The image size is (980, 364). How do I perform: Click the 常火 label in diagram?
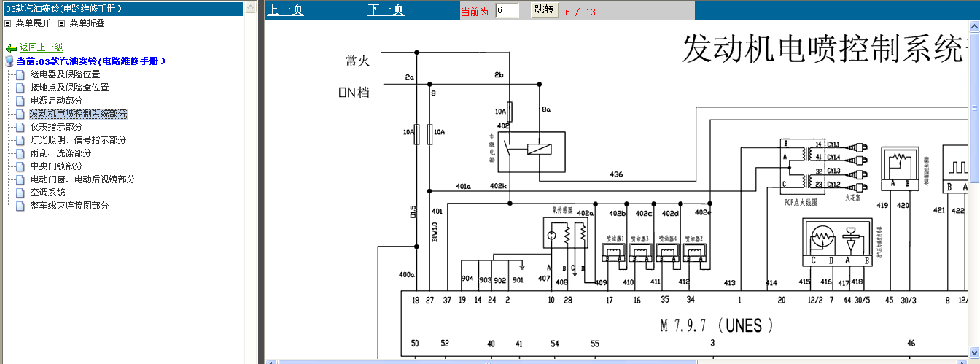pos(358,61)
